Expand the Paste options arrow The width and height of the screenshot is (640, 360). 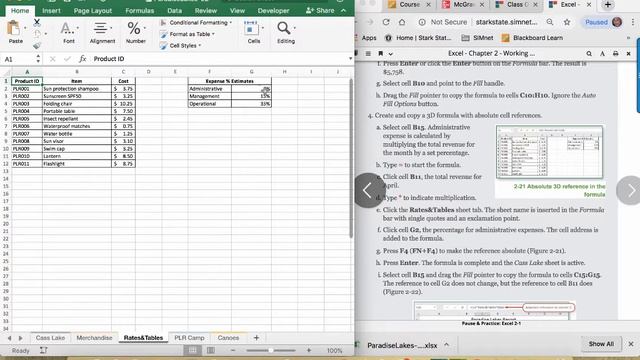25,28
